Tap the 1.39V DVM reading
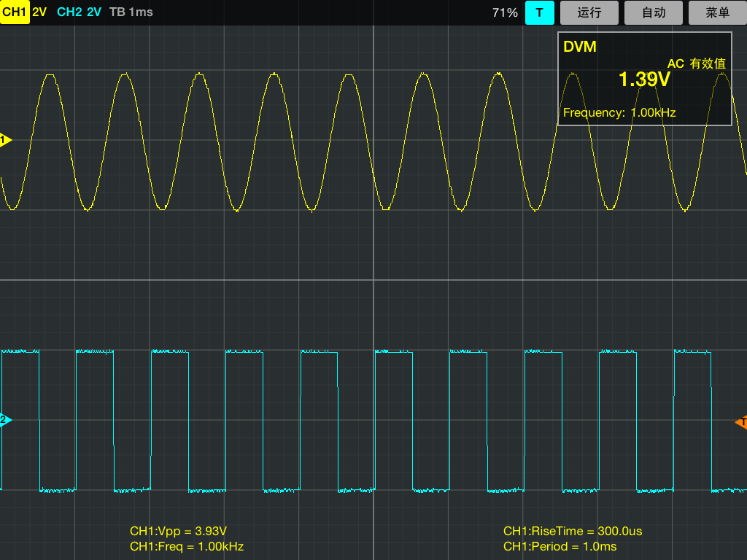The width and height of the screenshot is (747, 560). coord(643,79)
